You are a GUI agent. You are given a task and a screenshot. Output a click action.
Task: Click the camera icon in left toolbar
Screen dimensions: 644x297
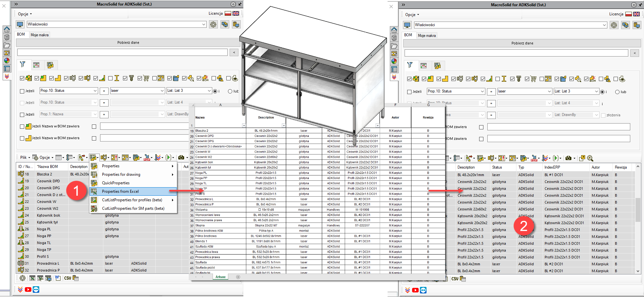181,157
